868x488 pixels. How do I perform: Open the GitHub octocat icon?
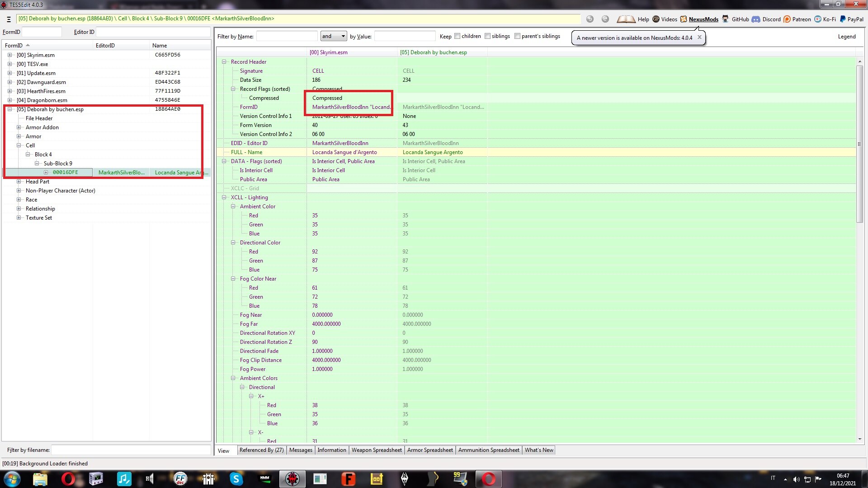pyautogui.click(x=725, y=19)
